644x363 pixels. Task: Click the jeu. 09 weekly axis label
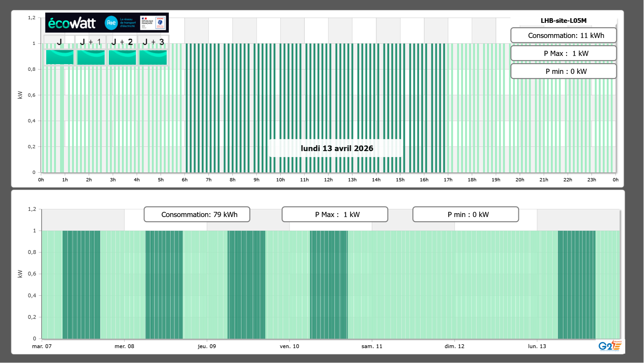207,346
